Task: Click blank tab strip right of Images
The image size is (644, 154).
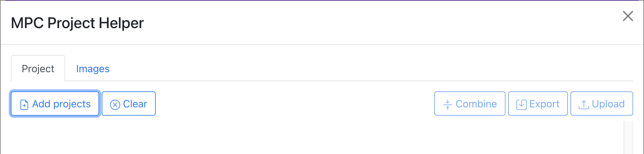Action: click(x=352, y=69)
